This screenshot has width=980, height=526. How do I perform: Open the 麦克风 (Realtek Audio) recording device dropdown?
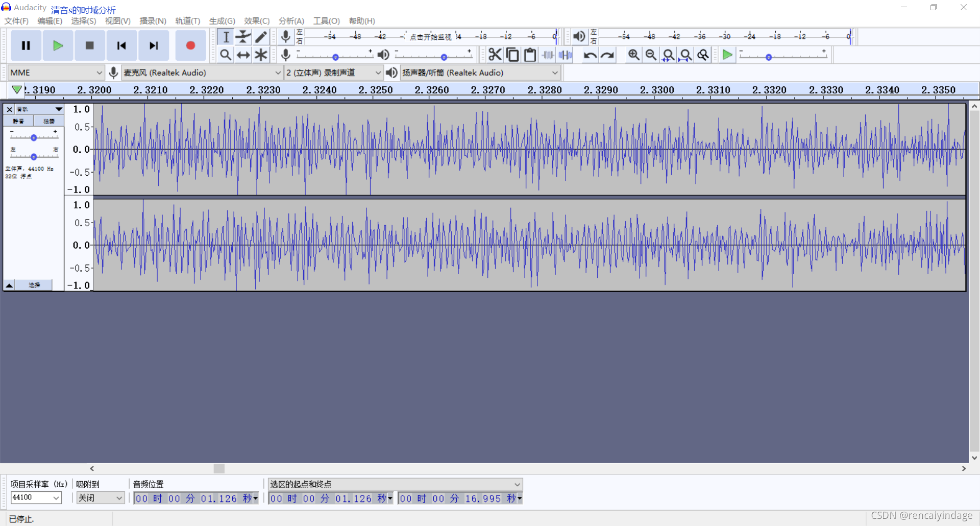[x=202, y=73]
